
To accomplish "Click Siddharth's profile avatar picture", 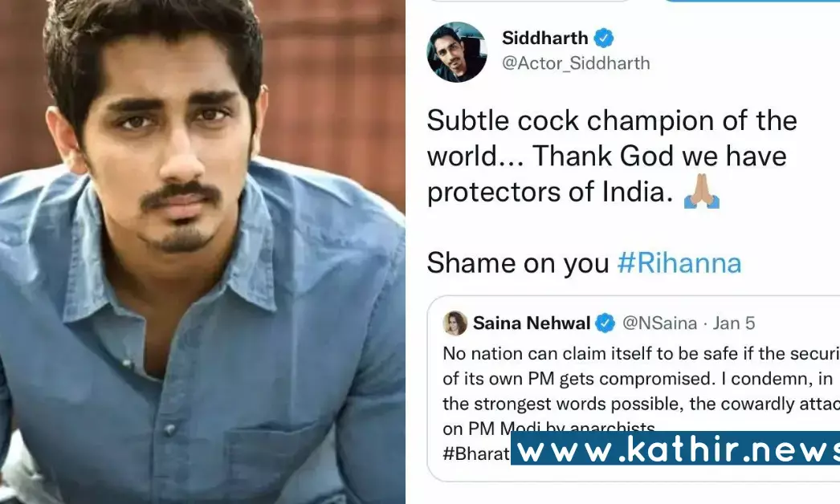I will 456,52.
